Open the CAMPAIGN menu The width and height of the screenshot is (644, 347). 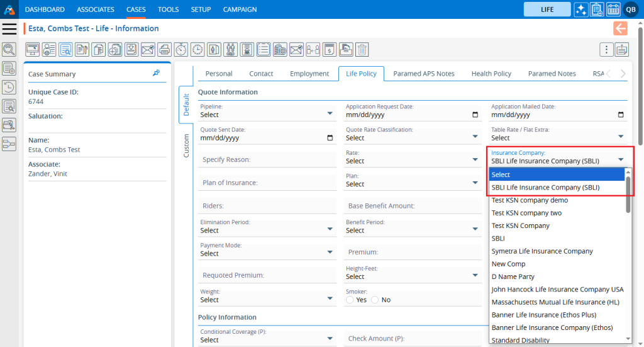tap(240, 9)
